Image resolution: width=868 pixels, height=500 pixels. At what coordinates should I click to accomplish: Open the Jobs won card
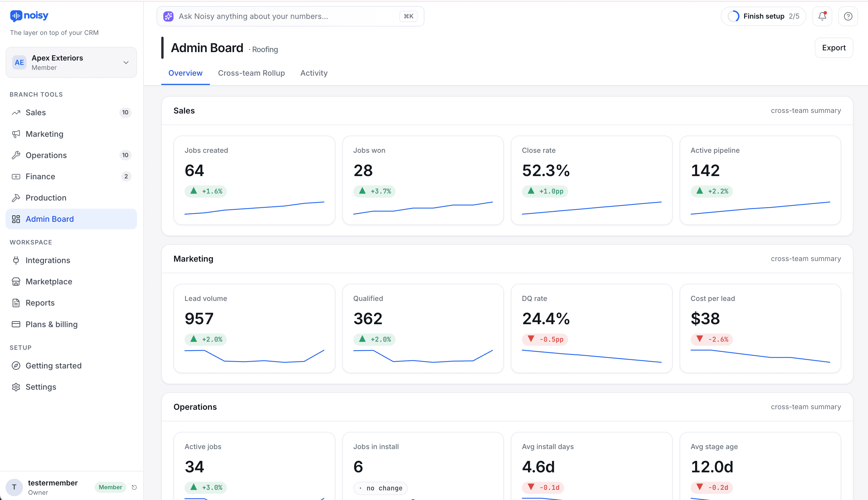[x=423, y=180]
